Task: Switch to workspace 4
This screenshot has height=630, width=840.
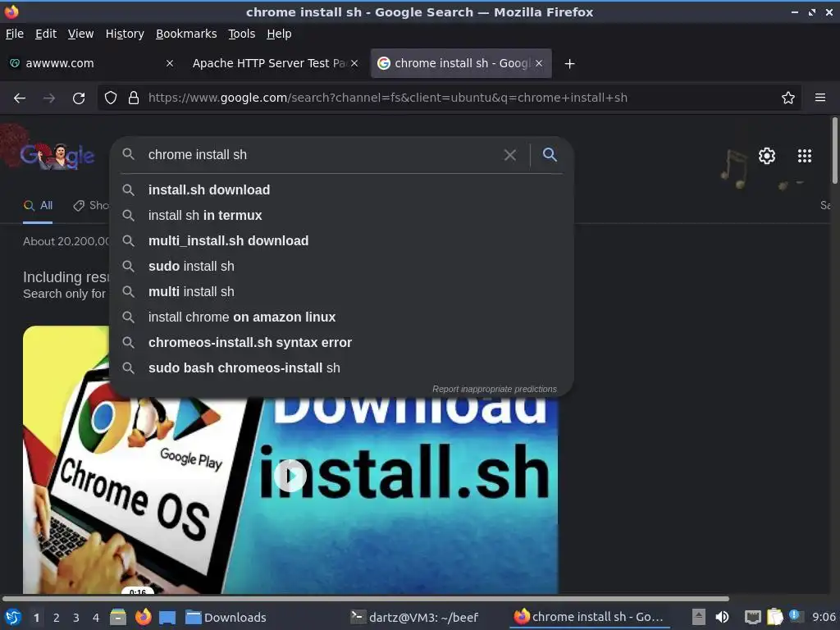Action: 96,618
